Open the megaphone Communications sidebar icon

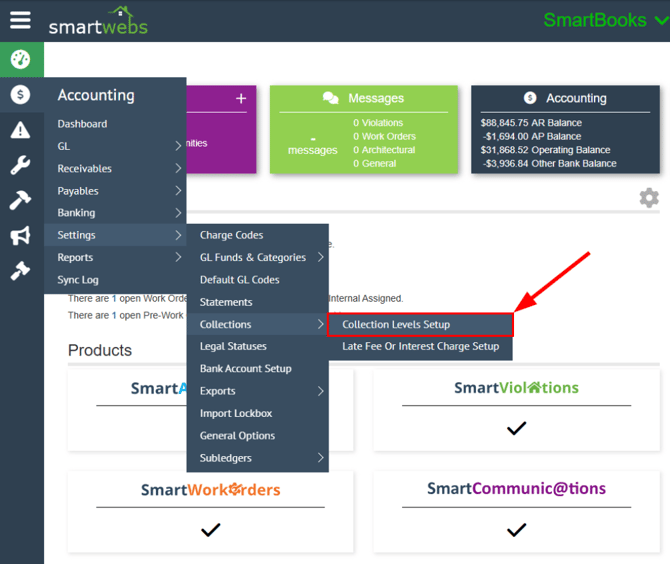[x=21, y=235]
